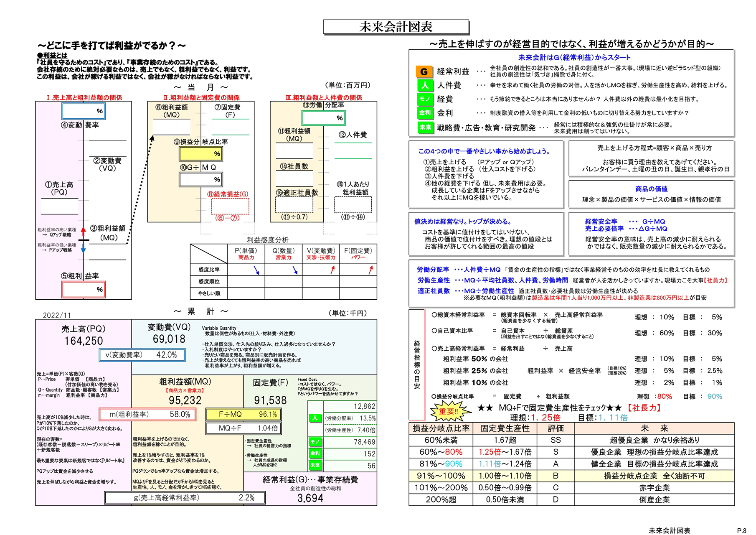Click the 重要!! starburst icon
The image size is (756, 535).
[448, 411]
